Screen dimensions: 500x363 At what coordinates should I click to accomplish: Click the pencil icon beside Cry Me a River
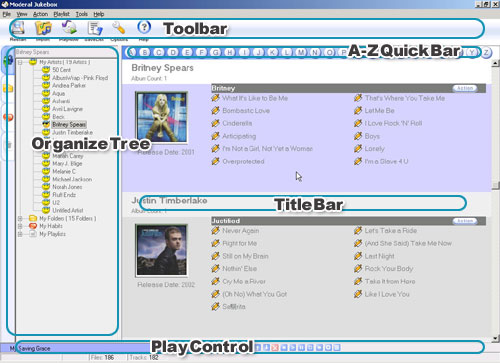(215, 281)
